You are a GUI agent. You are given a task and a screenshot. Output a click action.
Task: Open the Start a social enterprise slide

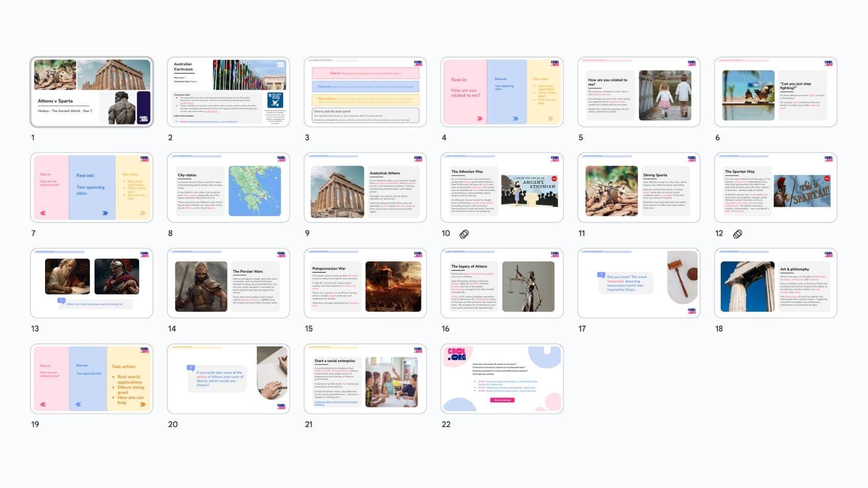(365, 379)
